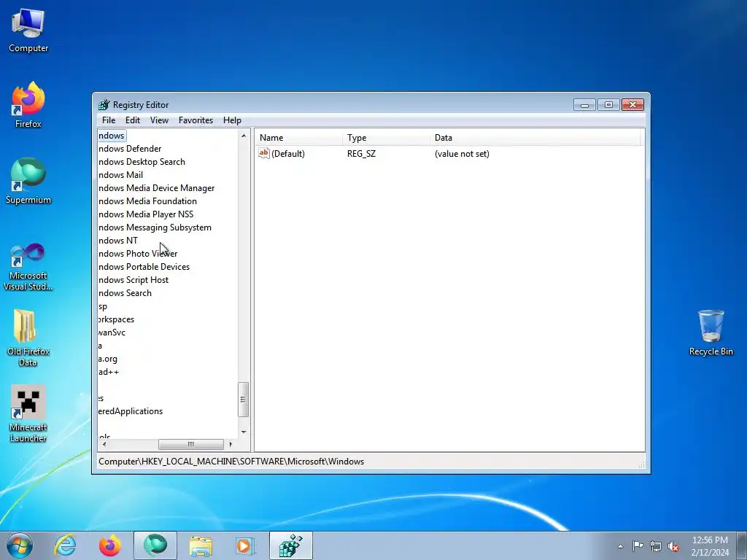747x560 pixels.
Task: Open the Edit menu
Action: coord(133,120)
